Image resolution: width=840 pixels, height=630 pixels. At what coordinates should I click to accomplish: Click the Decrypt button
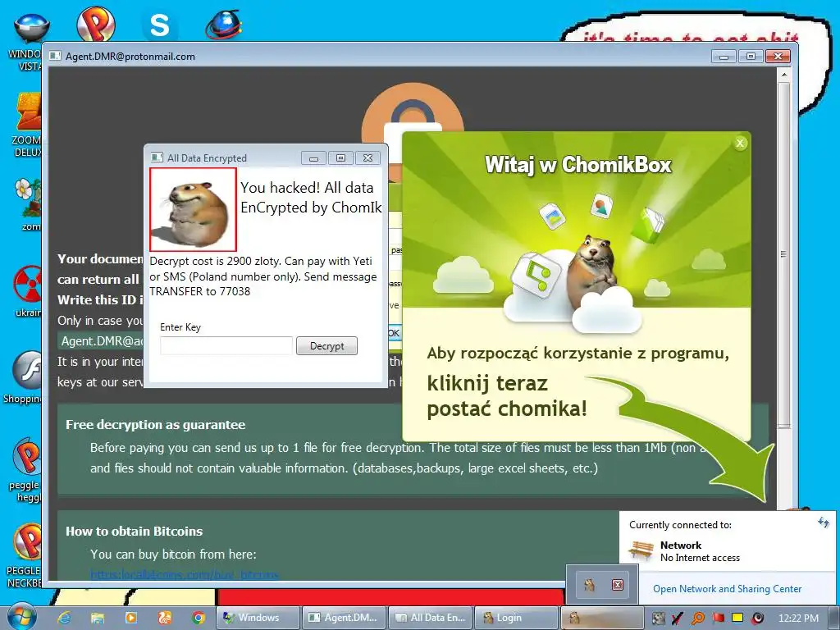tap(326, 345)
